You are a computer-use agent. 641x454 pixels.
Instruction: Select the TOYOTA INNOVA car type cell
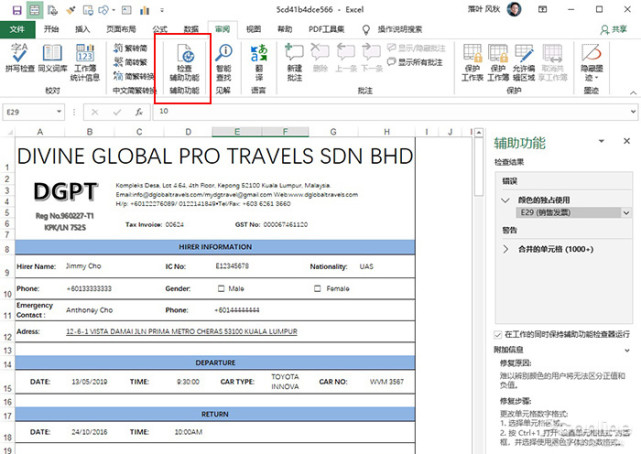point(285,382)
